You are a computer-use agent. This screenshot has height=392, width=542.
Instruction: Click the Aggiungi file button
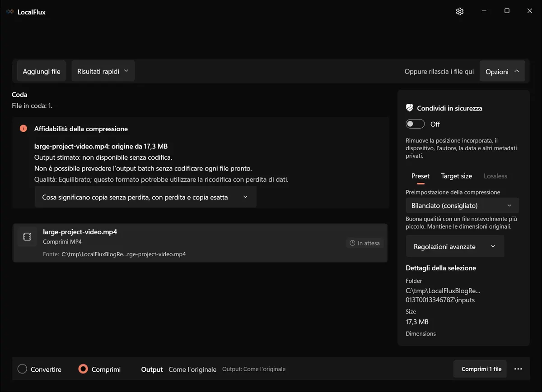click(x=42, y=71)
